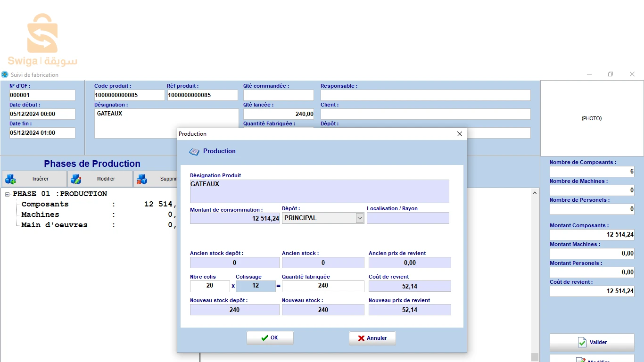Select Composants in the phase tree
Screen dimensions: 644x362
click(x=45, y=204)
